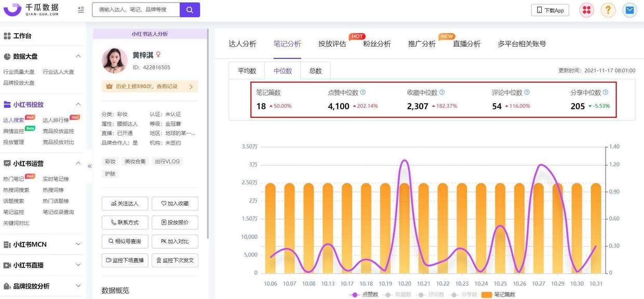Toggle the sidebar menu collapse icon
This screenshot has height=299, width=644.
coord(81,10)
